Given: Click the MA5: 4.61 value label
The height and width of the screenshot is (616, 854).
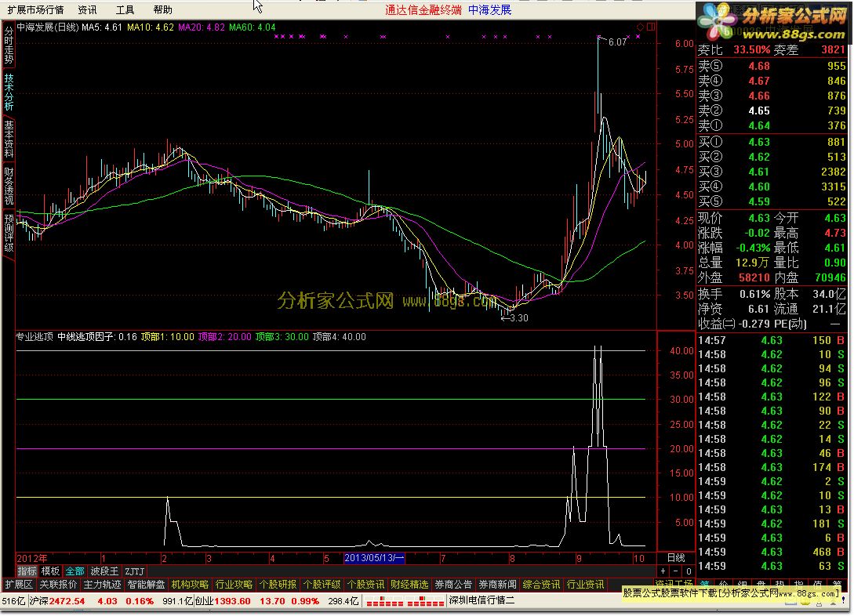Looking at the screenshot, I should 102,27.
